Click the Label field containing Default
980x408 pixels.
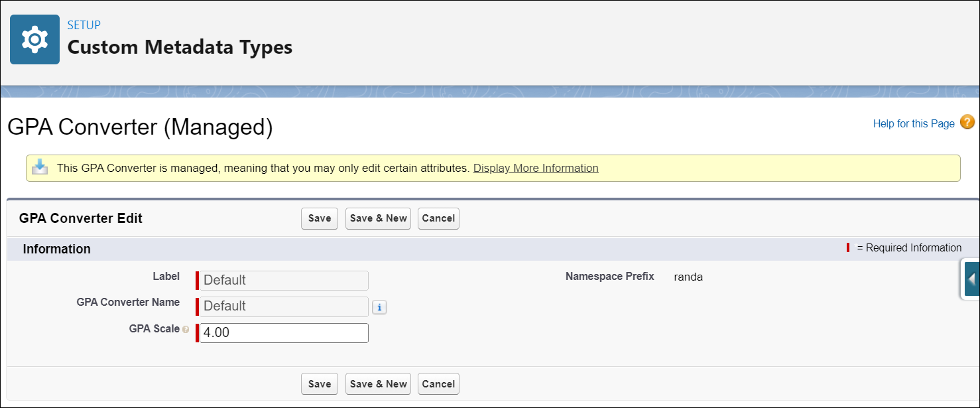coord(284,281)
